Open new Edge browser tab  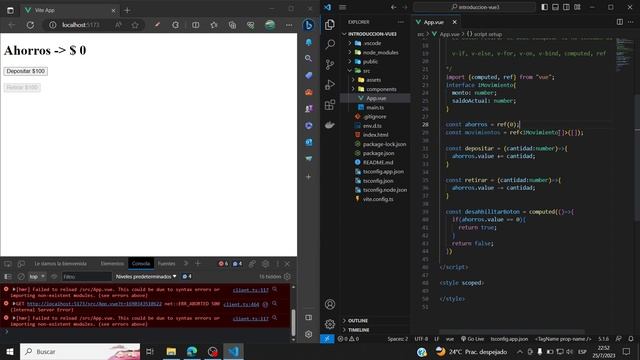[127, 10]
